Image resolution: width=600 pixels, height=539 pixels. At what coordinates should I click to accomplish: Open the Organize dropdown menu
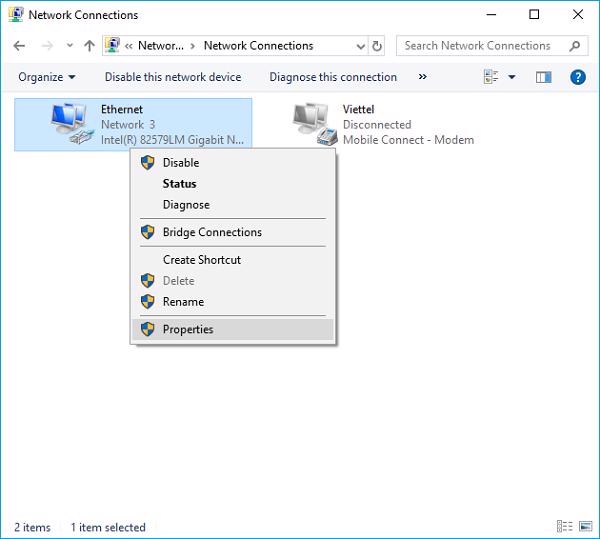click(46, 77)
